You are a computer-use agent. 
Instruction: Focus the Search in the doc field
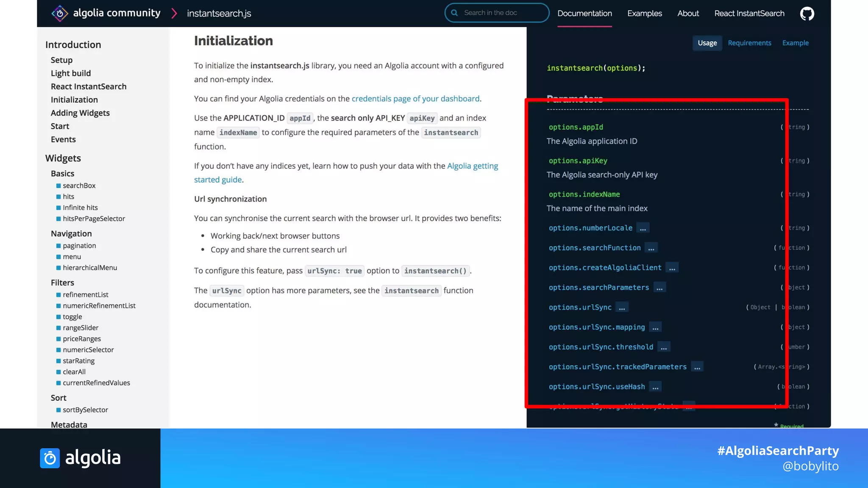point(500,13)
